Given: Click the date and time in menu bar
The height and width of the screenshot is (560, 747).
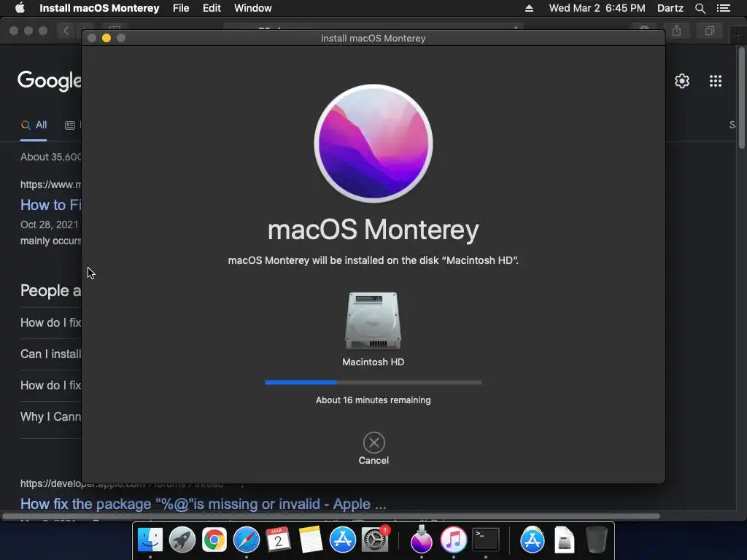Looking at the screenshot, I should (x=597, y=8).
